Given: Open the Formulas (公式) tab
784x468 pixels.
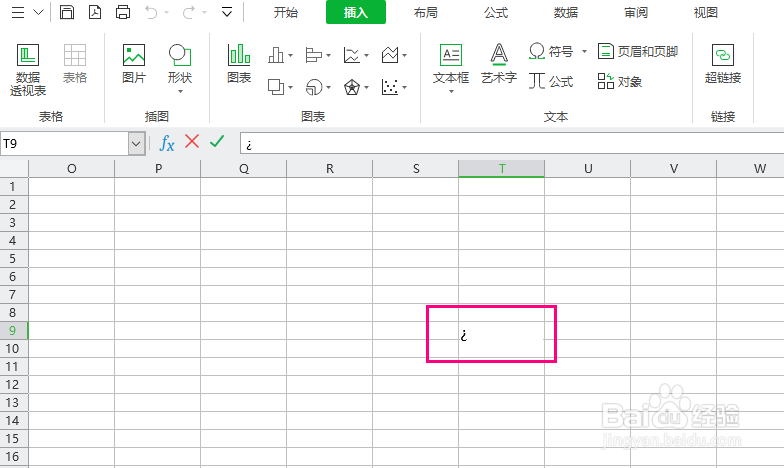Looking at the screenshot, I should pos(496,12).
